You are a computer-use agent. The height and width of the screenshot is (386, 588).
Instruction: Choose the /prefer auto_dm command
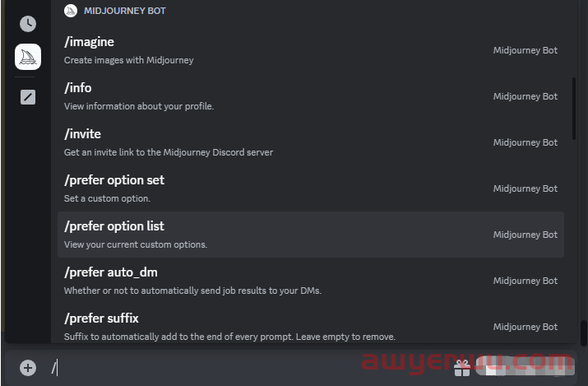coord(311,281)
